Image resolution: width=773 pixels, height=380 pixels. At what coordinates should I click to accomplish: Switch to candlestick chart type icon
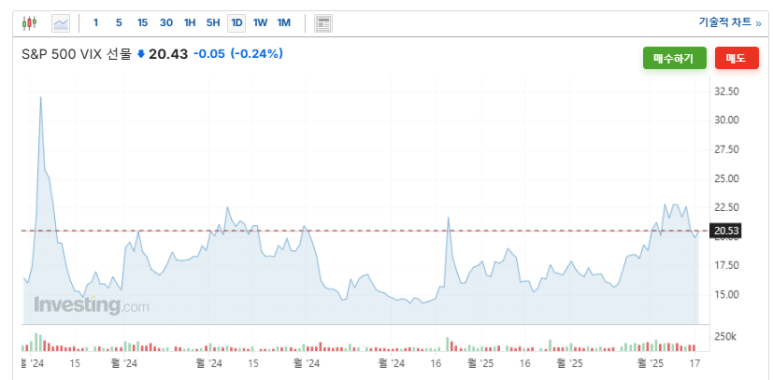pyautogui.click(x=29, y=23)
